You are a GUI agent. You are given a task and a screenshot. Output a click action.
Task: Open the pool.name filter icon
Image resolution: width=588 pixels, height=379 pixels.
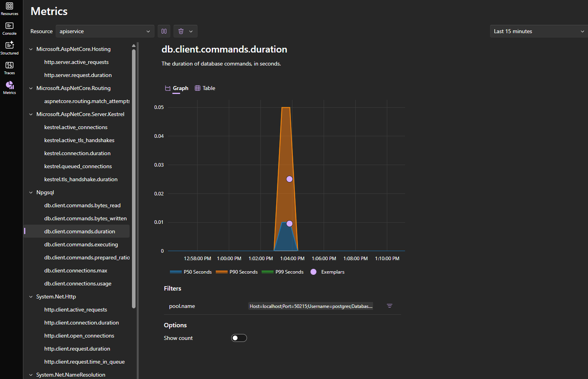(389, 306)
